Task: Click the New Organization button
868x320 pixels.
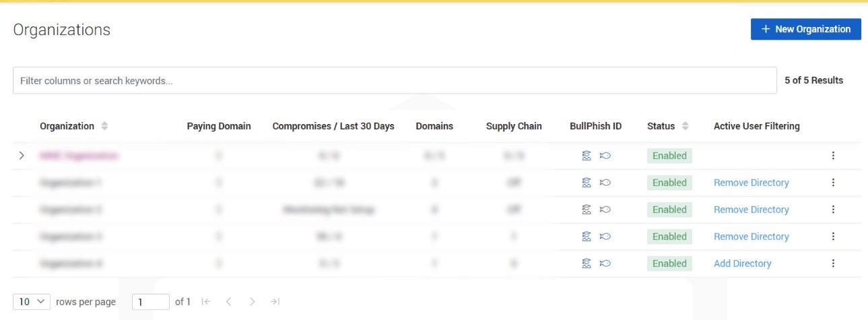Action: pyautogui.click(x=805, y=29)
